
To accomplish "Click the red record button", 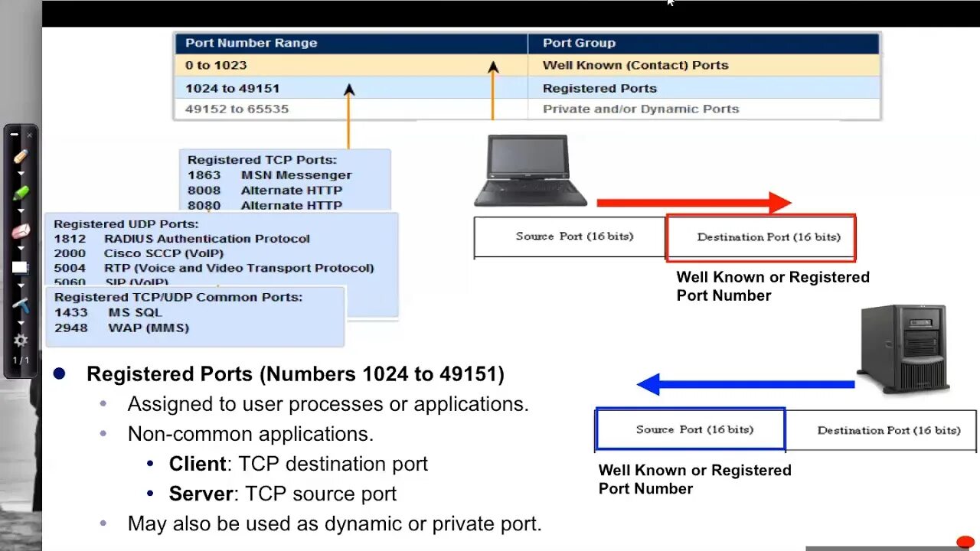I will tap(966, 542).
